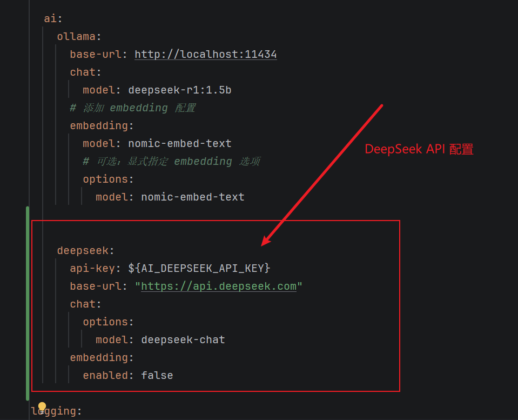Click 'nomic-embed-text' value under options

coord(193,197)
